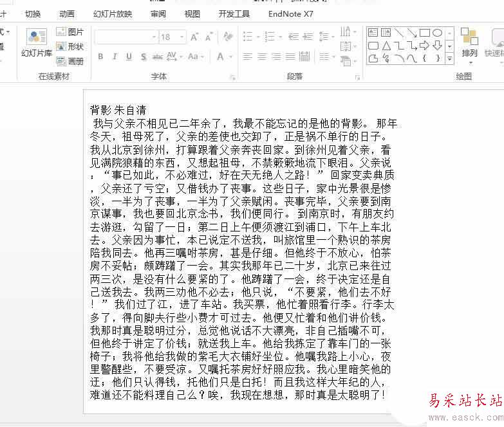Switch to the 幻灯片放映 tab
The image size is (504, 427).
coord(113,14)
